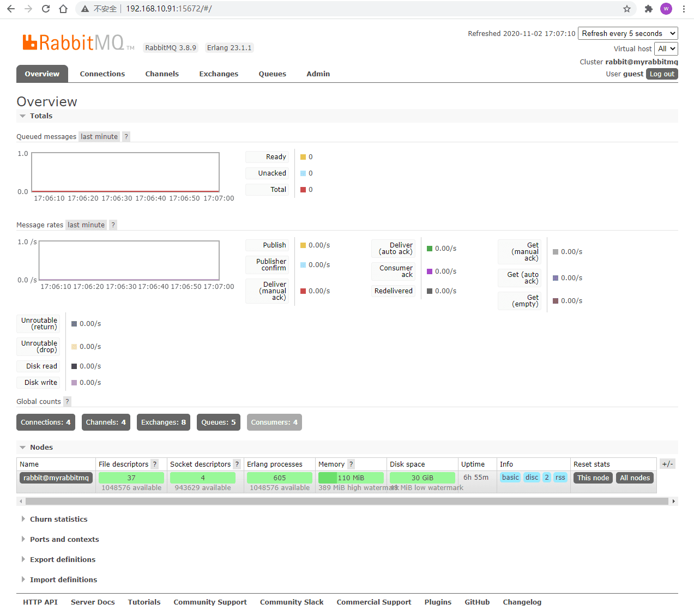The width and height of the screenshot is (694, 616).
Task: Switch to the Connections tab
Action: tap(102, 74)
